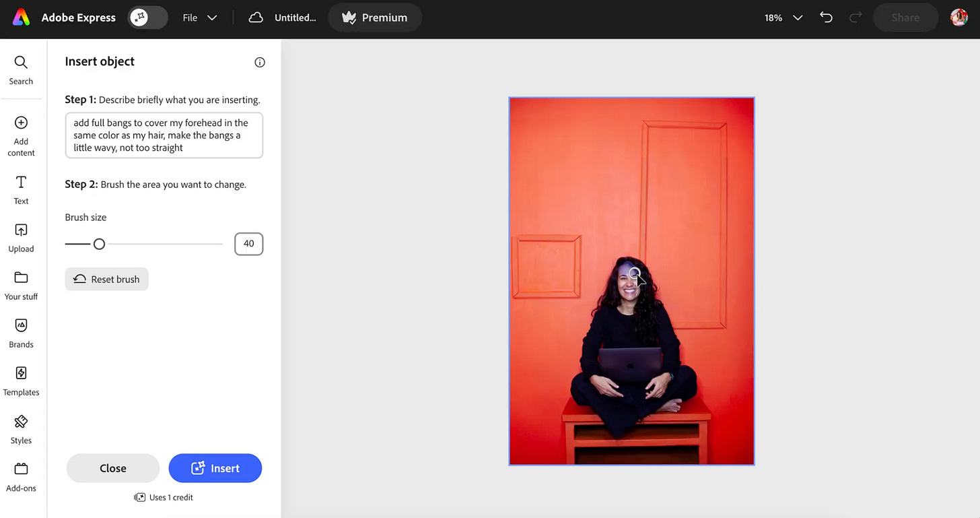Click the Step 1 description text box
The width and height of the screenshot is (980, 518).
[x=164, y=135]
